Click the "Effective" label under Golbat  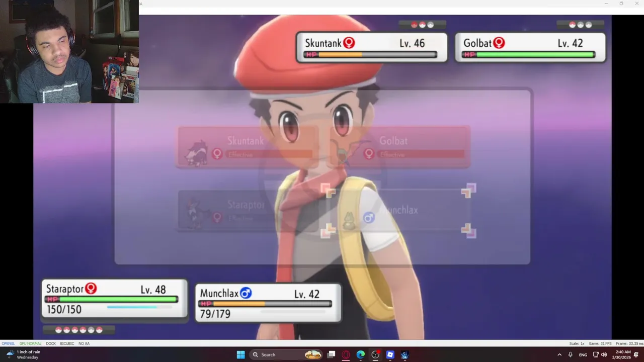click(x=392, y=155)
